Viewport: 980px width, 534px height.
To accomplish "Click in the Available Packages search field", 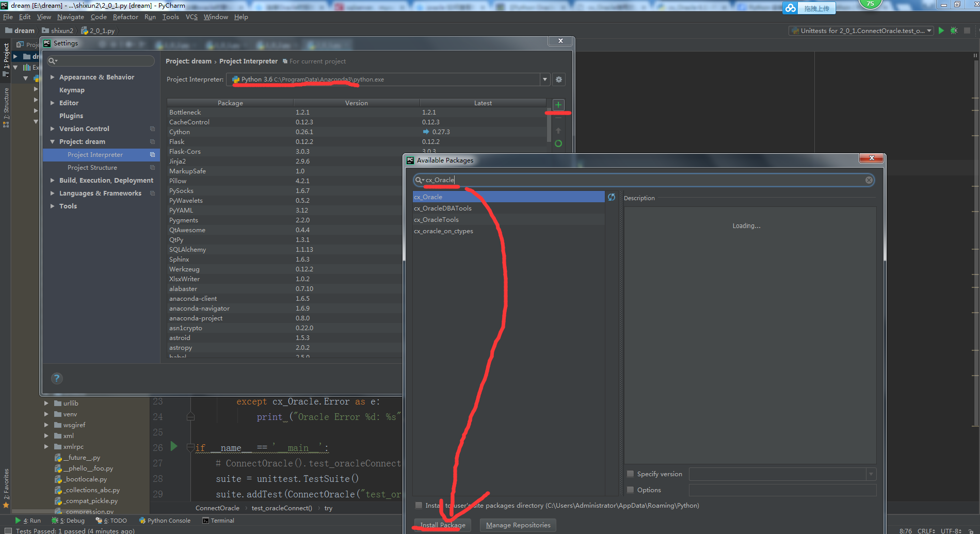I will point(644,180).
